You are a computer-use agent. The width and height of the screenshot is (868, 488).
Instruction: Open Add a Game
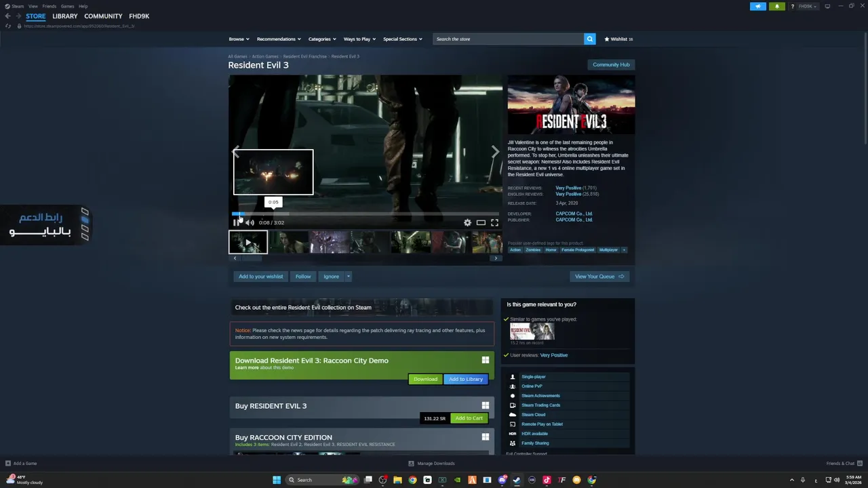[21, 464]
